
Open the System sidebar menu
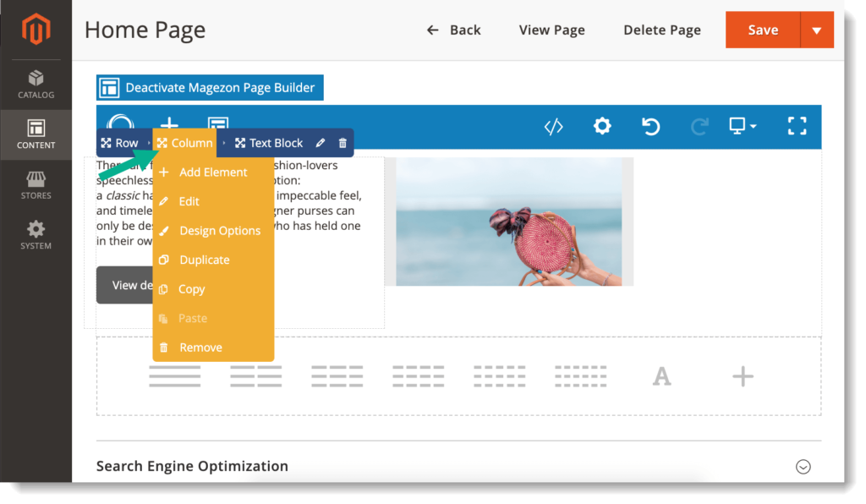[36, 235]
